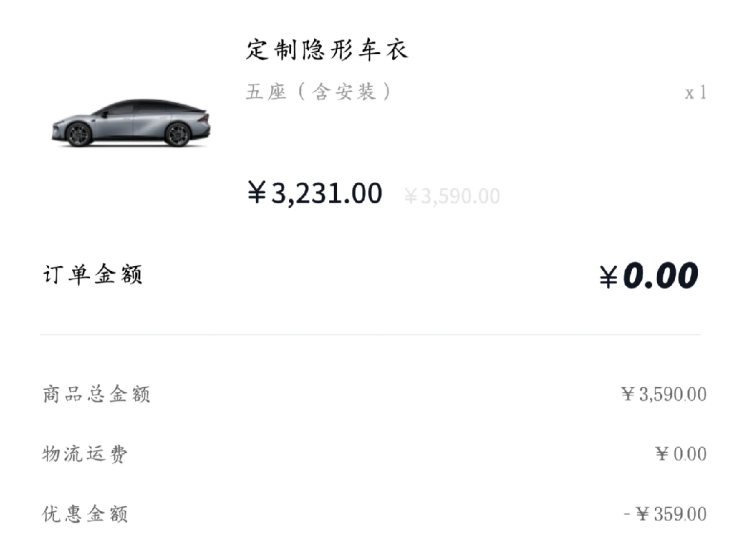This screenshot has width=747, height=560.
Task: Tap the 定制隐形车衣 product title
Action: 327,49
